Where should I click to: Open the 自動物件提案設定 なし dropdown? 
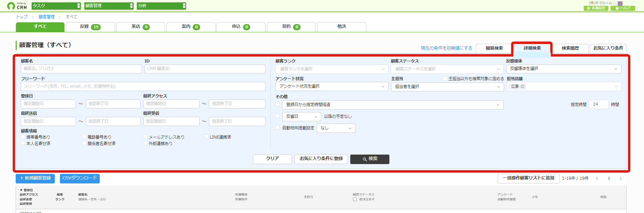pos(336,128)
